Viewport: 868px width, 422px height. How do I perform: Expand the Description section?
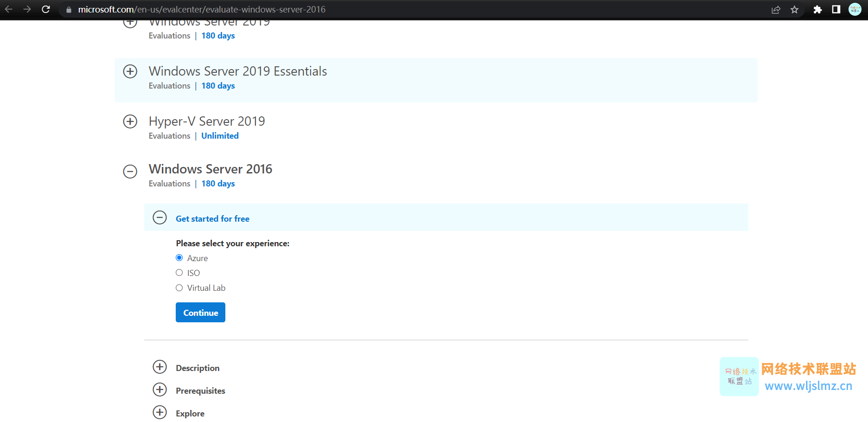pyautogui.click(x=160, y=367)
